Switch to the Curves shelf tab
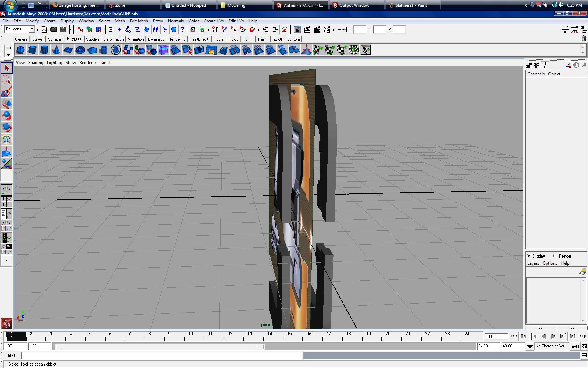This screenshot has width=588, height=368. [x=38, y=39]
